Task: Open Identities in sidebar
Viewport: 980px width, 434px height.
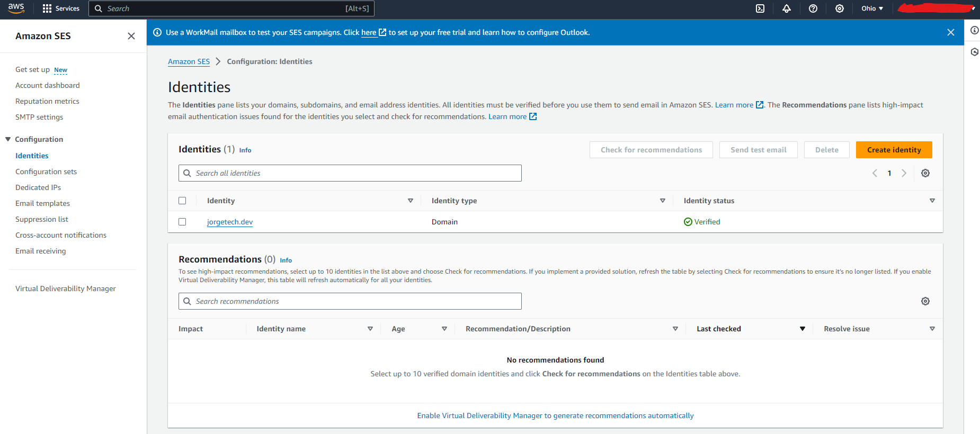Action: tap(32, 156)
